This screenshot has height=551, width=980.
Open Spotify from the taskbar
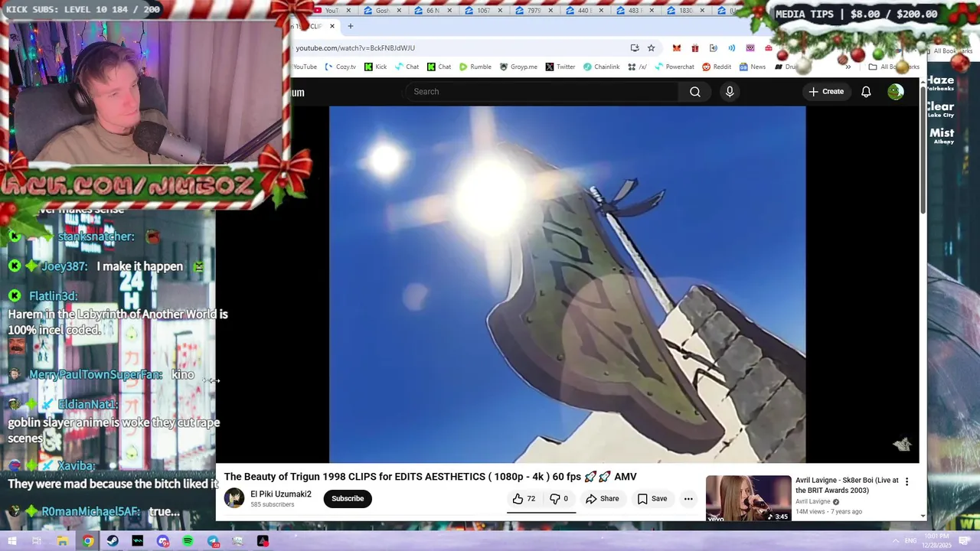click(x=188, y=541)
